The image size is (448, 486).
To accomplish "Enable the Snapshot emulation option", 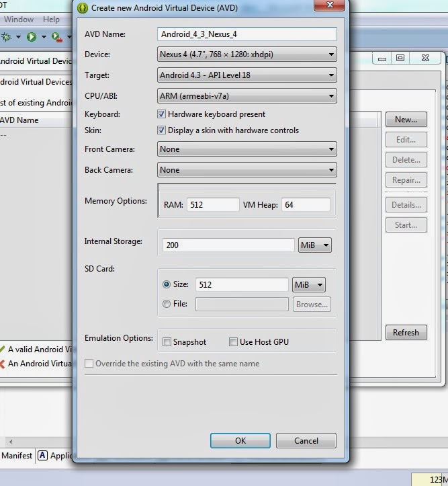I will tap(167, 342).
